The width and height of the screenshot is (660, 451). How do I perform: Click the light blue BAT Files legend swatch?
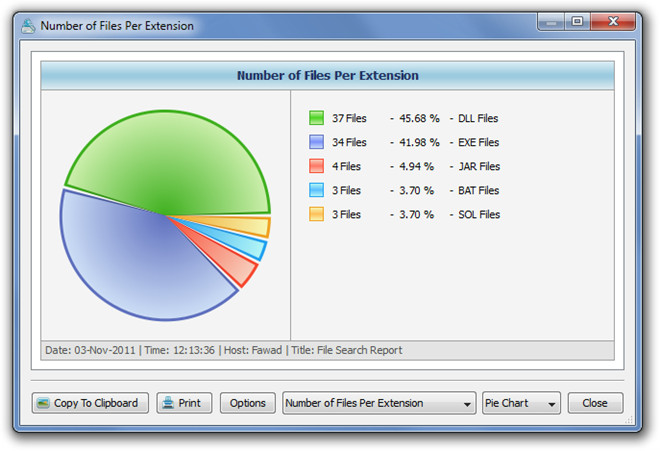point(316,190)
